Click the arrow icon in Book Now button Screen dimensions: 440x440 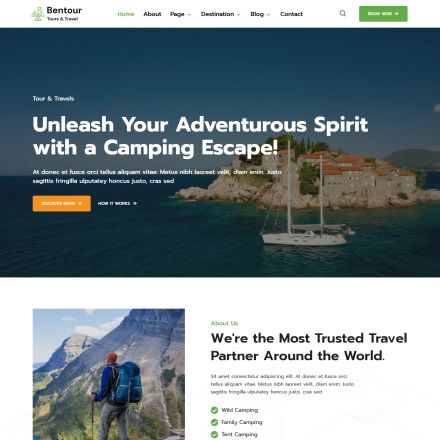coord(397,14)
